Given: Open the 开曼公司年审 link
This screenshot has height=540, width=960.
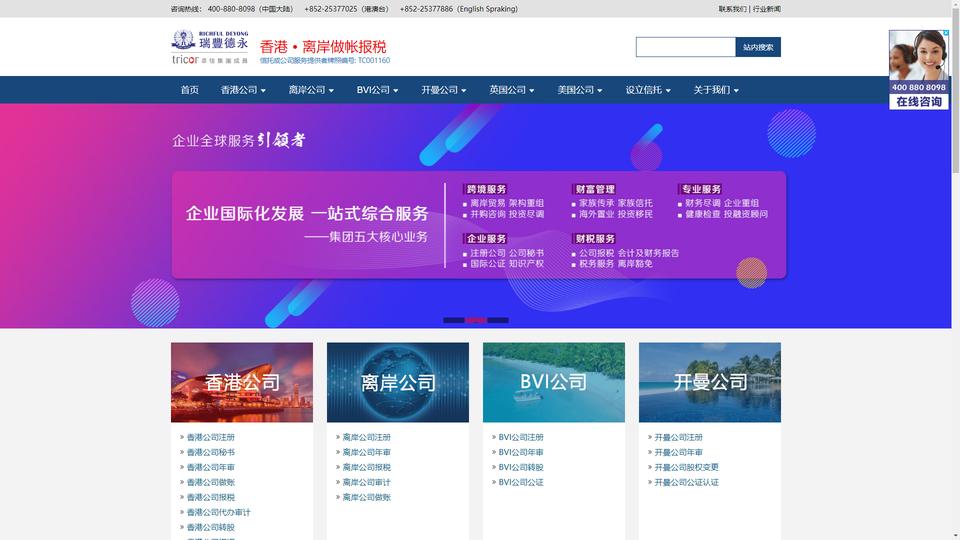Looking at the screenshot, I should pos(678,452).
